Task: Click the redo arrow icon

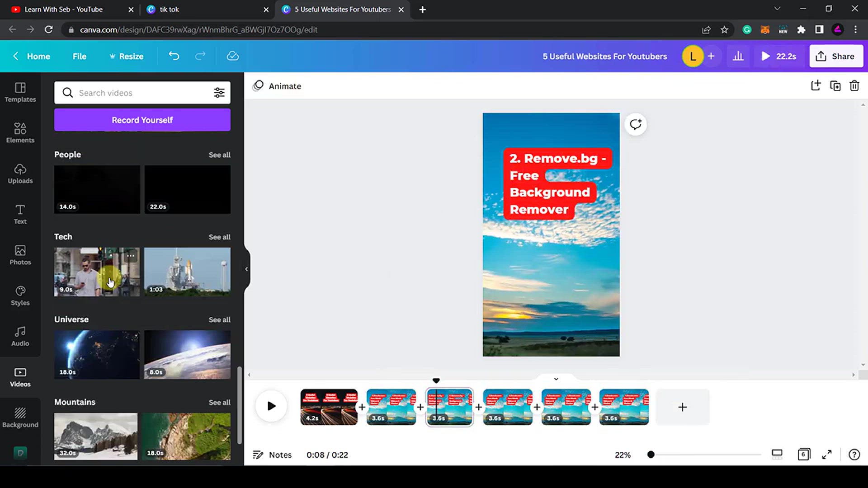Action: [x=200, y=56]
